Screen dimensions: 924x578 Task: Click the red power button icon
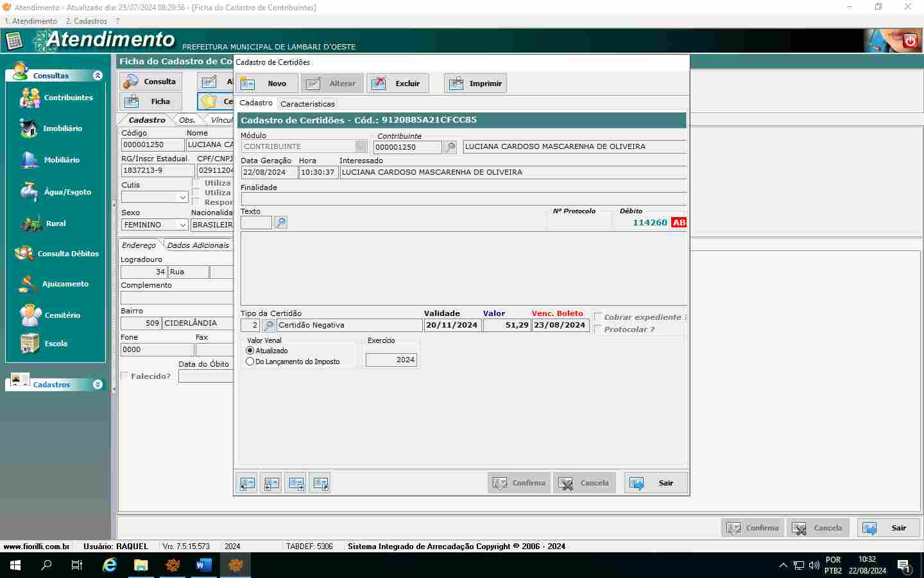910,41
